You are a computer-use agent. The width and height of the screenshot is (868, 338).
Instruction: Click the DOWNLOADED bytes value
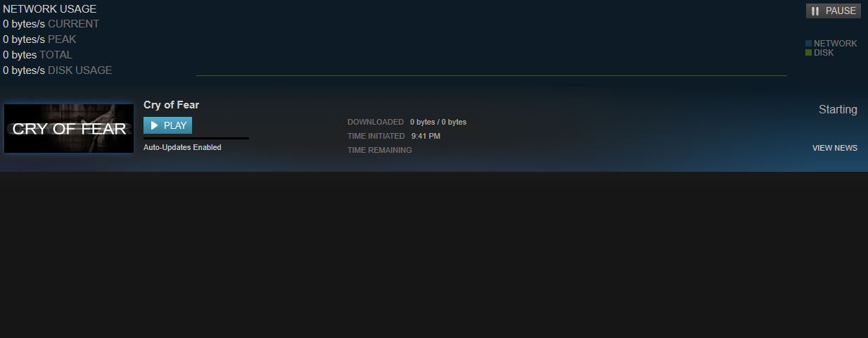coord(438,122)
